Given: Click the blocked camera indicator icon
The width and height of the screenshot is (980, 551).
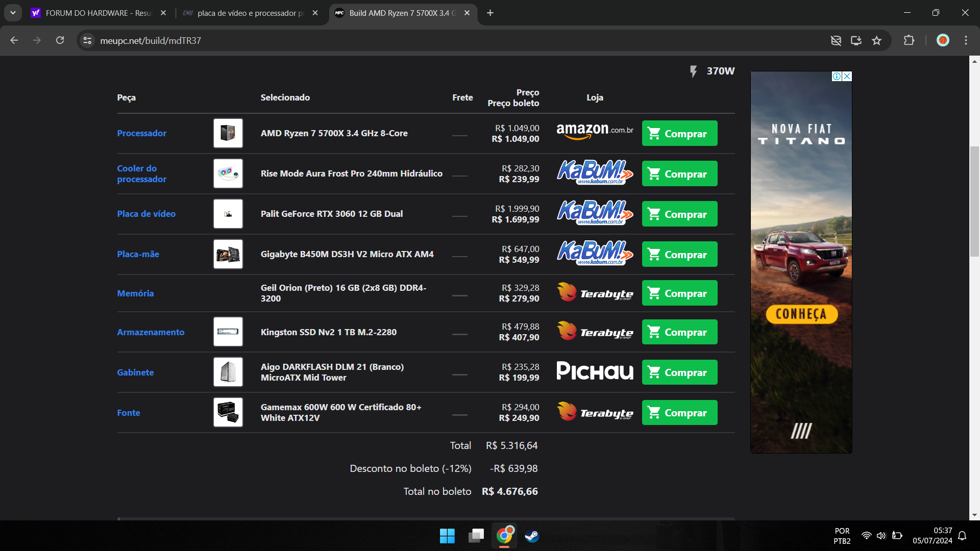Looking at the screenshot, I should coord(836,40).
